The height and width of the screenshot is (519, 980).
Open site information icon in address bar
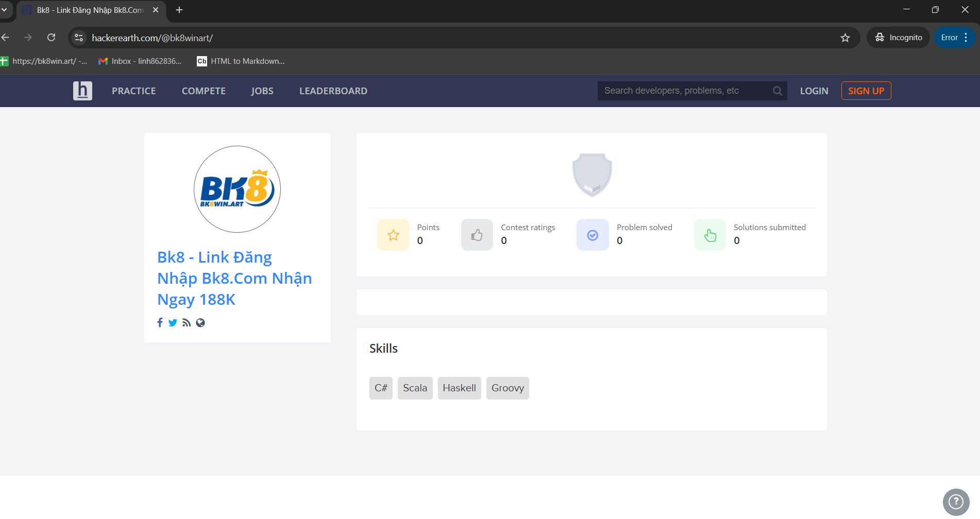(79, 38)
